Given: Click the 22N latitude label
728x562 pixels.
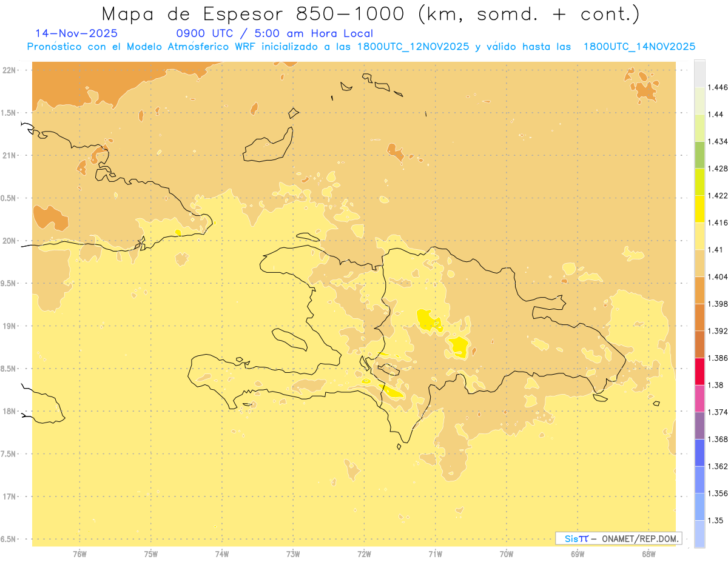Looking at the screenshot, I should (9, 70).
